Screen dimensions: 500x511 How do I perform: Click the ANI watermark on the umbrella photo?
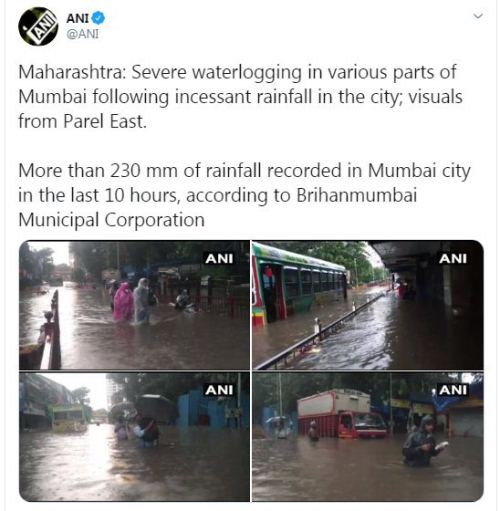[219, 390]
